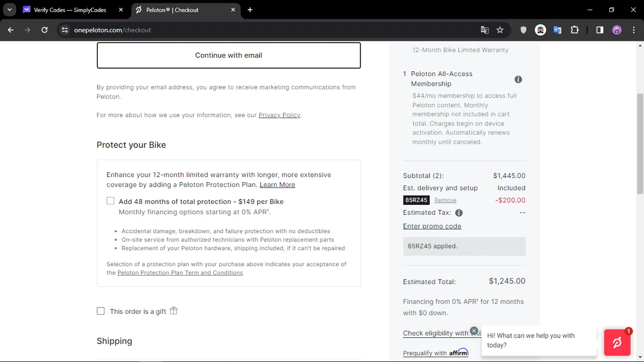Click 12-Month Bike Limited Warranty text
The height and width of the screenshot is (362, 644).
point(460,50)
